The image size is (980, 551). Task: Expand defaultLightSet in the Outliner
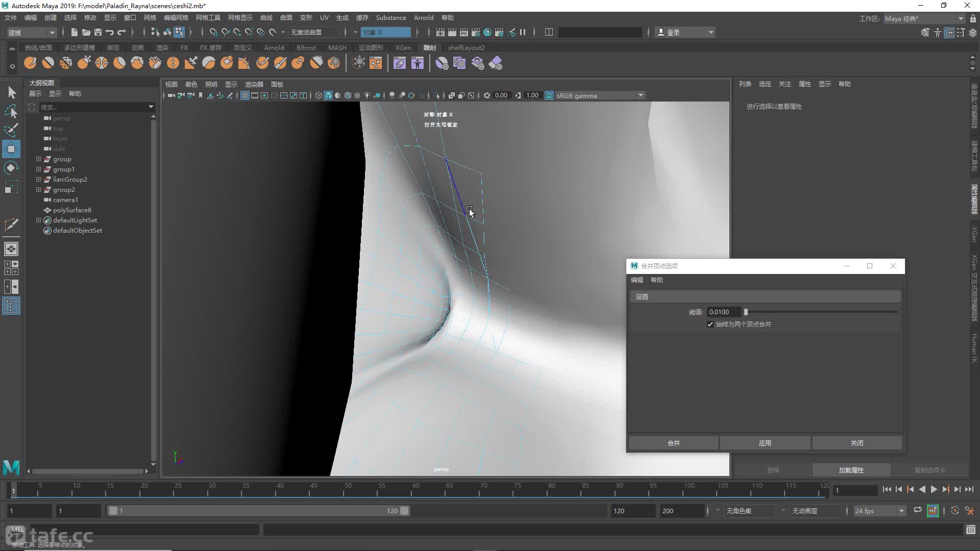(x=38, y=220)
